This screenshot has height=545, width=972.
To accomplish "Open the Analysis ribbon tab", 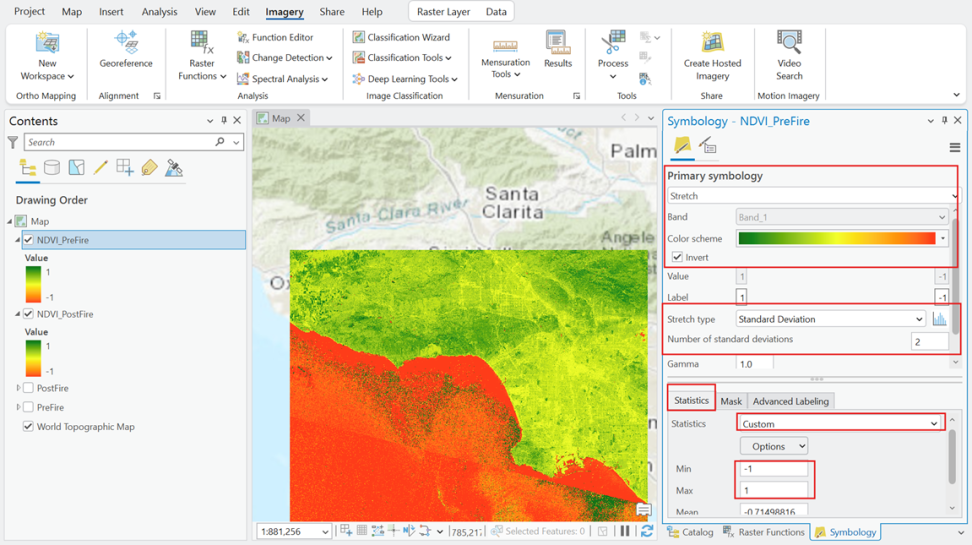I will [x=159, y=12].
